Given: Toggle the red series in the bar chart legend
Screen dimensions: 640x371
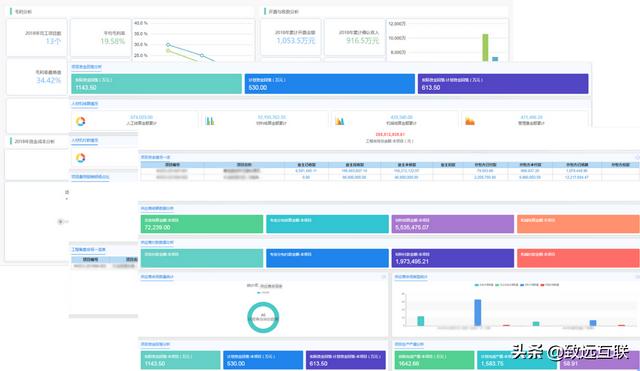Looking at the screenshot, I should pos(549,285).
